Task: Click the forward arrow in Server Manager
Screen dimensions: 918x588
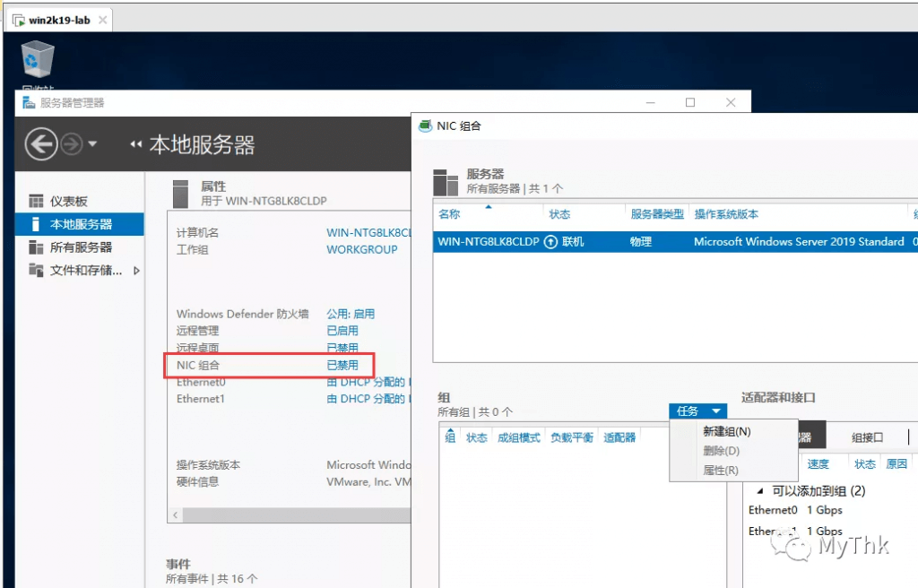Action: 72,143
